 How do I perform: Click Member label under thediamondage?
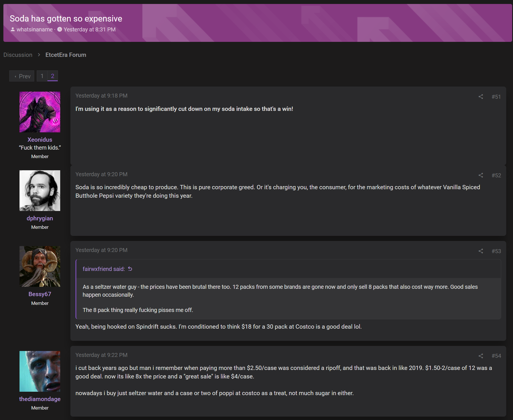point(40,408)
